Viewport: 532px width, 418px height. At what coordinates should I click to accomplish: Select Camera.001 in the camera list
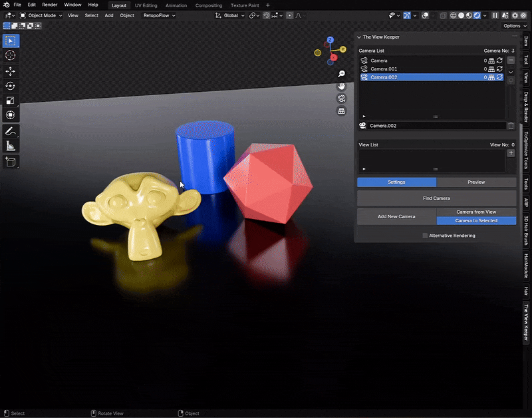pyautogui.click(x=432, y=69)
